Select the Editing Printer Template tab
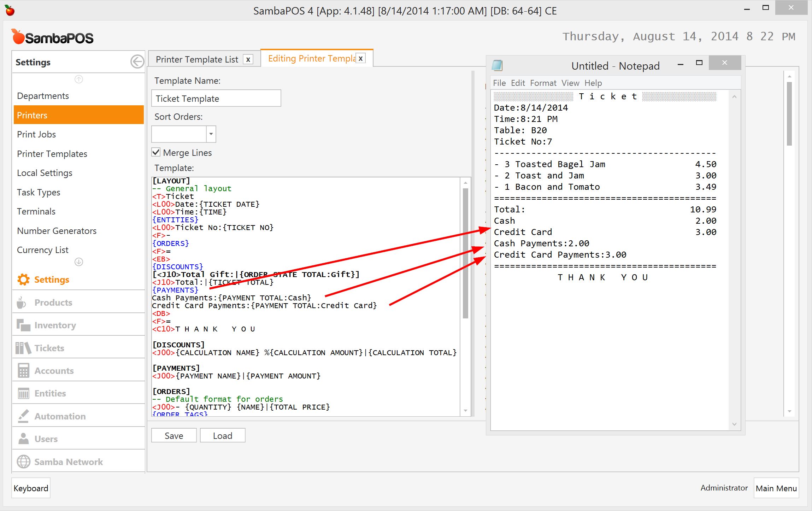812x511 pixels. point(311,58)
